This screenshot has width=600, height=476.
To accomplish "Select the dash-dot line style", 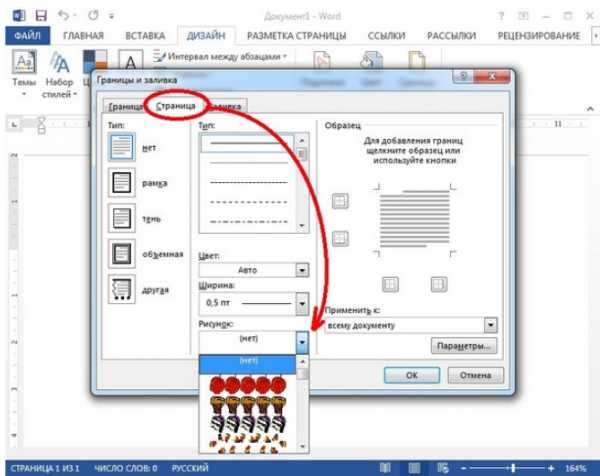I will (249, 222).
